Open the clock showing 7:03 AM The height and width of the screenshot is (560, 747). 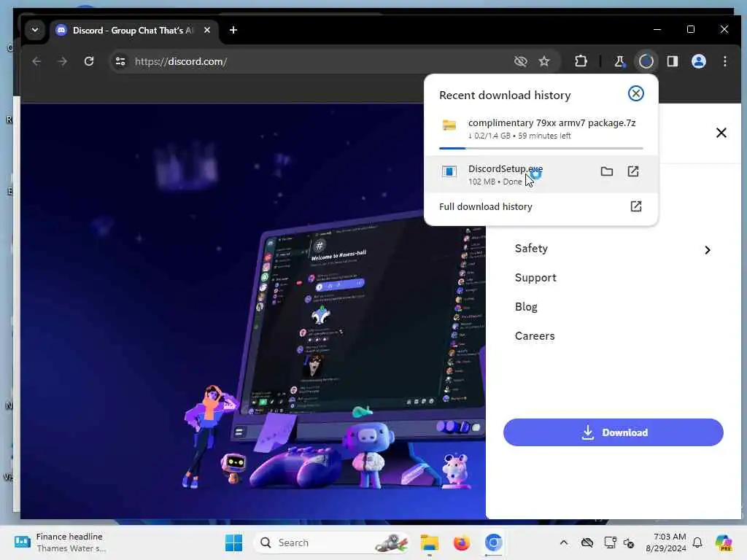point(666,542)
